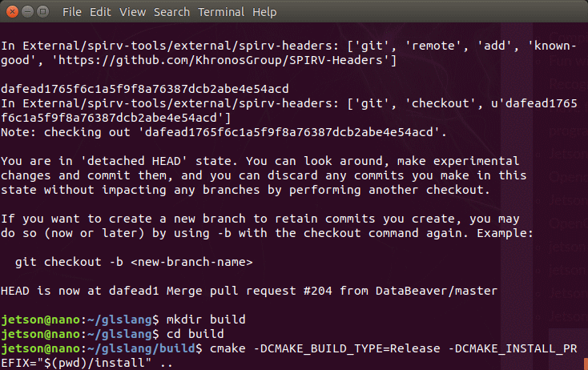This screenshot has height=370, width=588.
Task: Click the 'DataBeaver/master' text
Action: (437, 291)
